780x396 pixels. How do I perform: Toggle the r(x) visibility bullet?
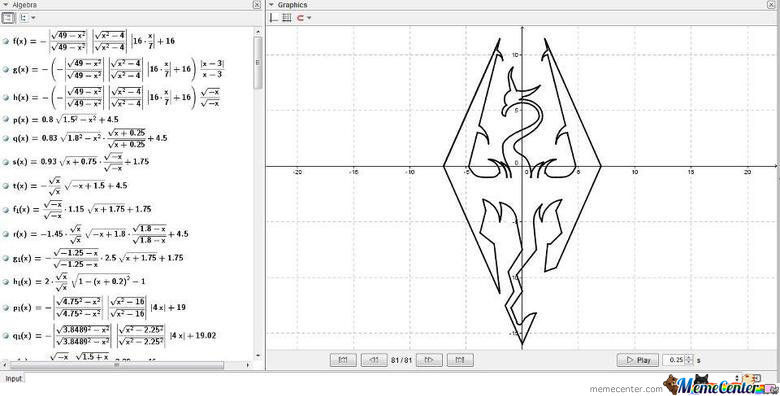[x=6, y=234]
